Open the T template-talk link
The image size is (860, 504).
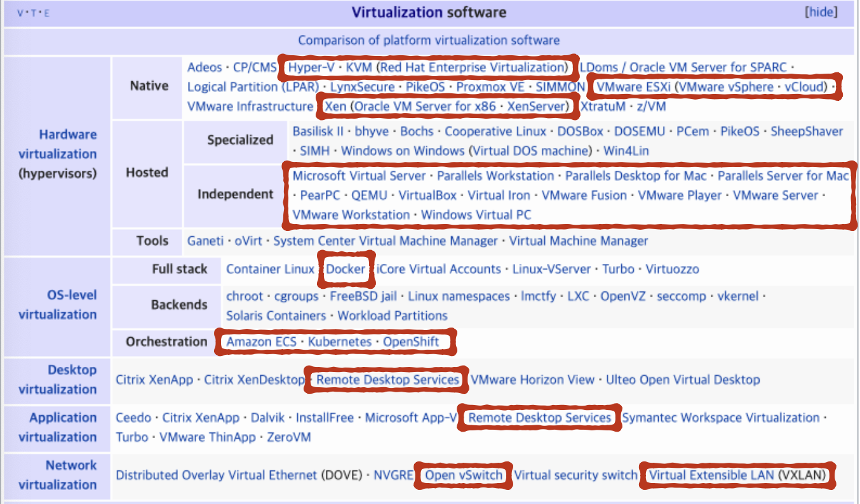pos(34,13)
